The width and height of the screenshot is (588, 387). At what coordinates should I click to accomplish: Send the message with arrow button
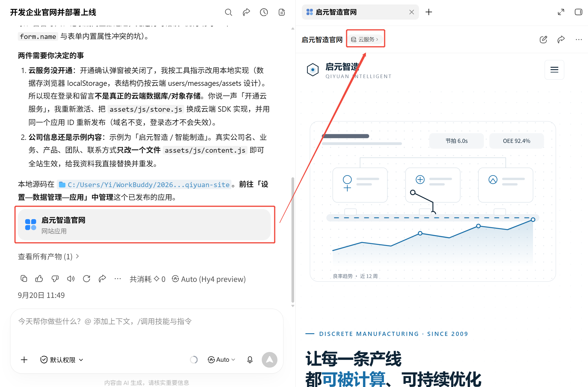tap(269, 360)
